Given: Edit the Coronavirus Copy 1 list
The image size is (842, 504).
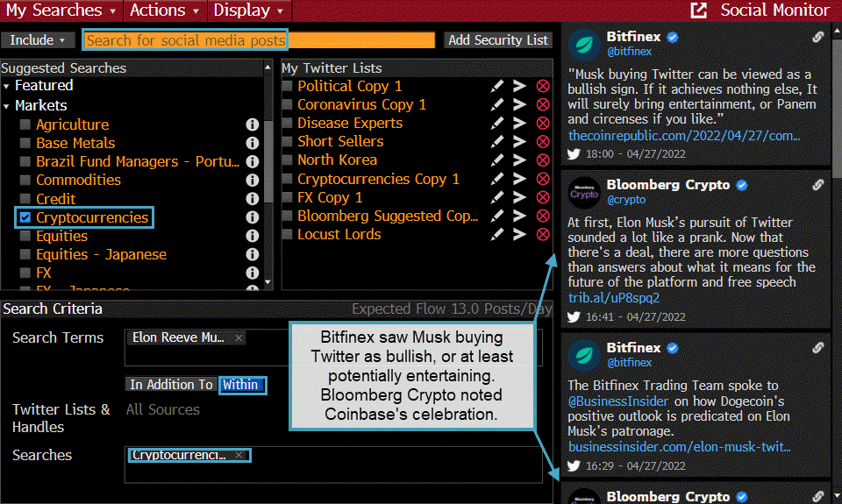Looking at the screenshot, I should (497, 104).
